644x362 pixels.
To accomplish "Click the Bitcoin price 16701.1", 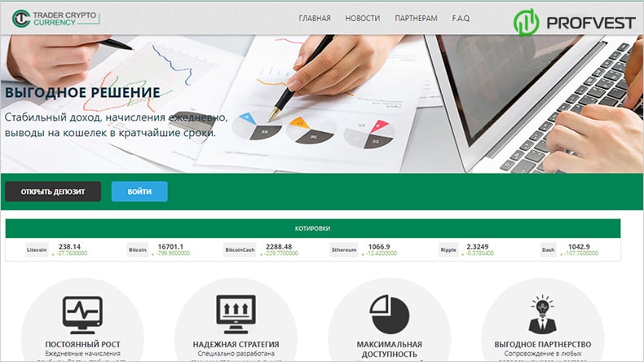I will (x=170, y=246).
